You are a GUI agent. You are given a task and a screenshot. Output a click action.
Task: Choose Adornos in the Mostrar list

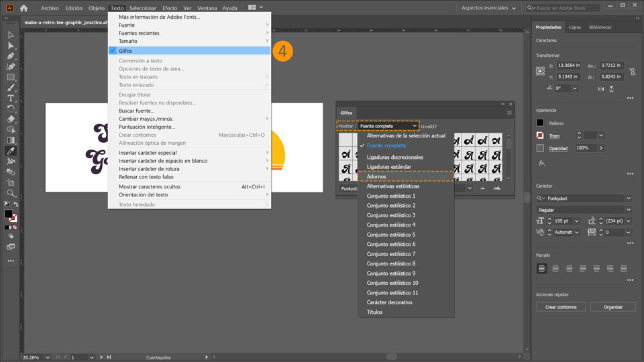click(x=406, y=176)
